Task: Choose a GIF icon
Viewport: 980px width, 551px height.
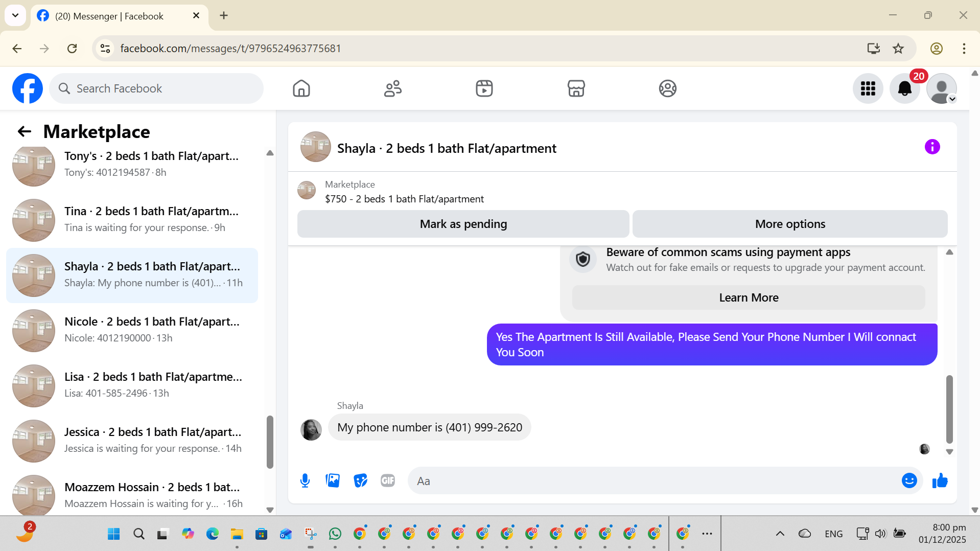Action: tap(388, 480)
